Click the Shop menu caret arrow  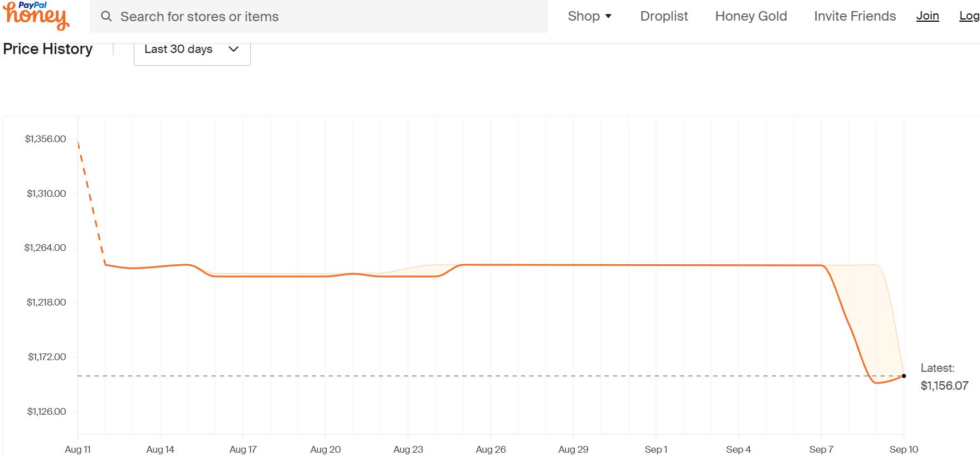tap(608, 16)
